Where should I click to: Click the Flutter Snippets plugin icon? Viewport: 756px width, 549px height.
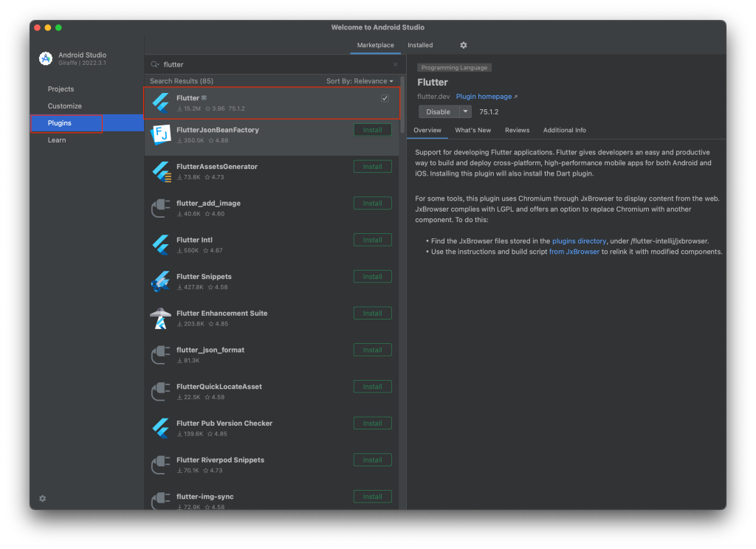click(161, 281)
